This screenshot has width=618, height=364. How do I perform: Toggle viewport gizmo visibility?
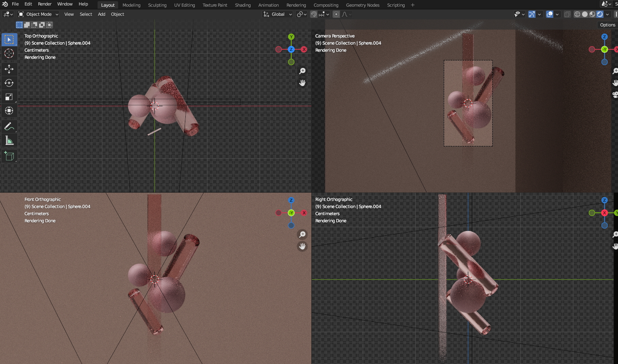tap(532, 14)
